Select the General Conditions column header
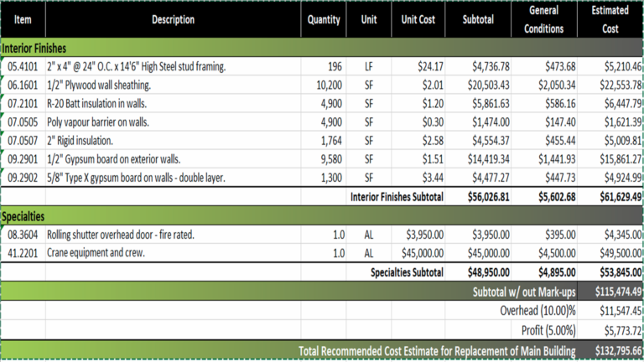Viewport: 644px width, 362px height. 543,19
